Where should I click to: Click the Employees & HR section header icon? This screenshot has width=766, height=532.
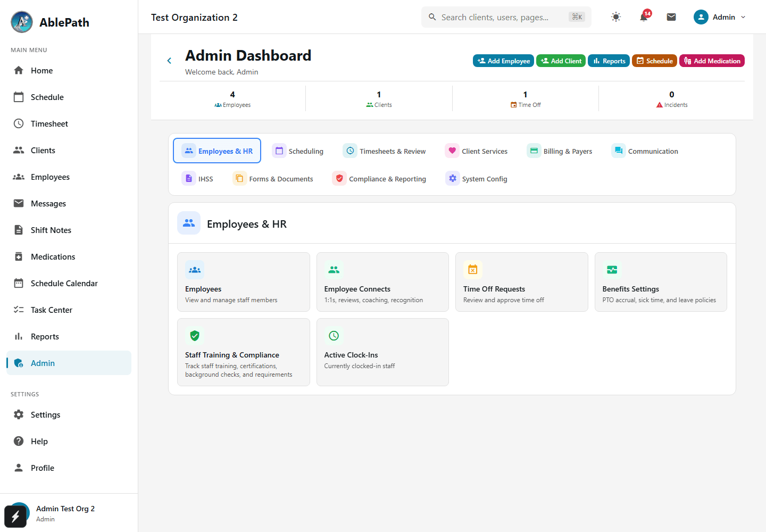189,223
